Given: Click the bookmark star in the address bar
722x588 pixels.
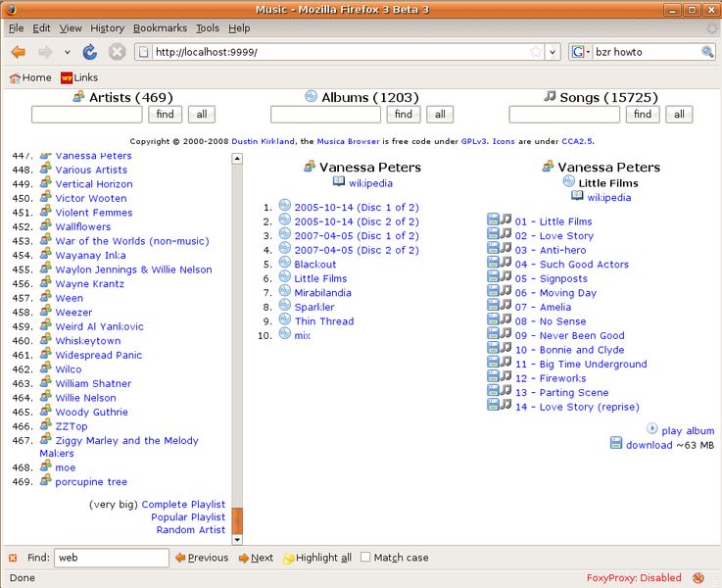Looking at the screenshot, I should coord(536,52).
